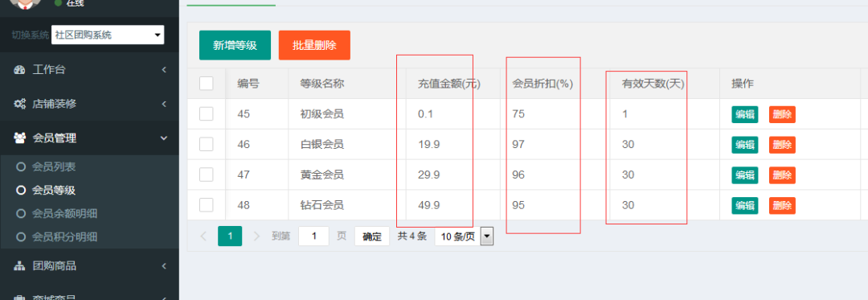Open the 会员管理 menu item
This screenshot has height=300, width=868.
pos(90,138)
